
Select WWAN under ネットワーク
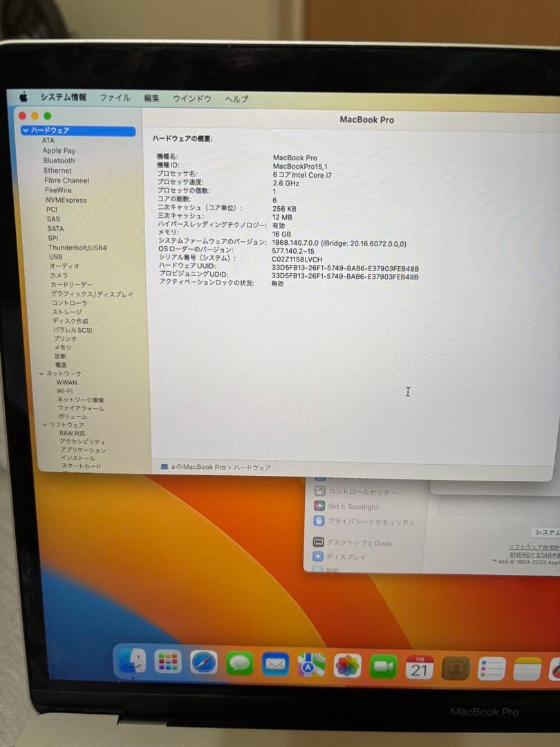pos(66,382)
